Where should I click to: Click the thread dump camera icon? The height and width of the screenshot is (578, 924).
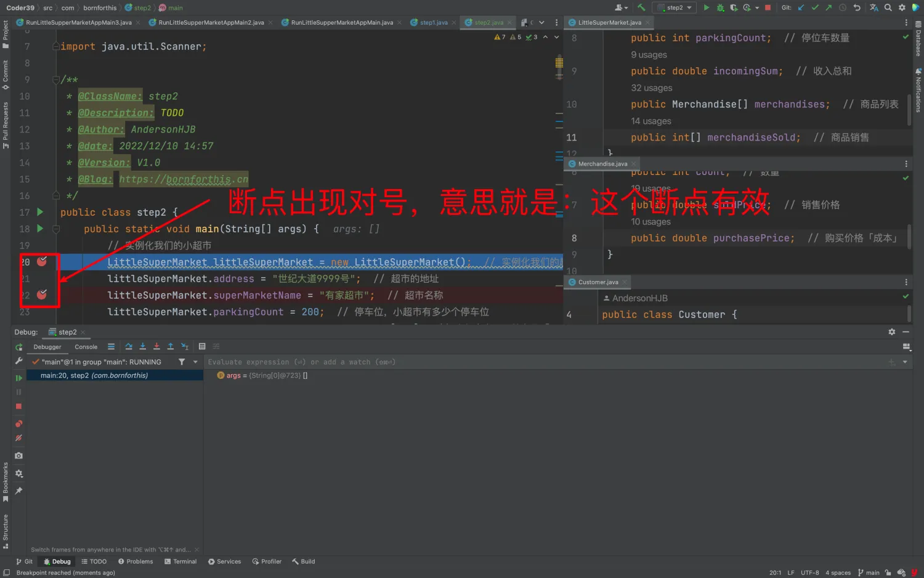coord(18,455)
